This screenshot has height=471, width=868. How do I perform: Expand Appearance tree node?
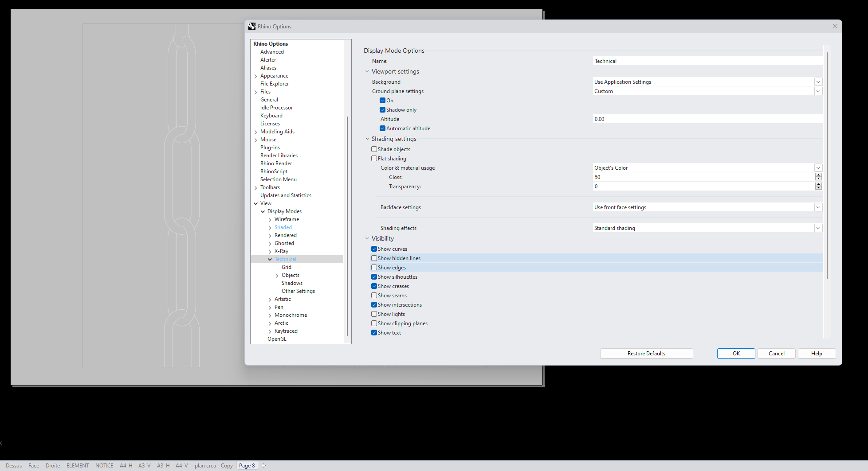pos(256,76)
